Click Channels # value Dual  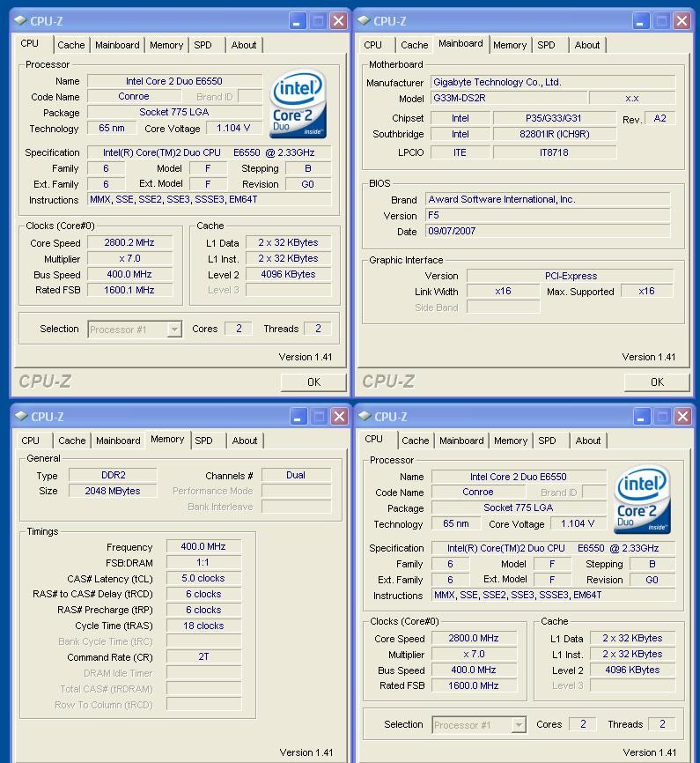click(296, 475)
